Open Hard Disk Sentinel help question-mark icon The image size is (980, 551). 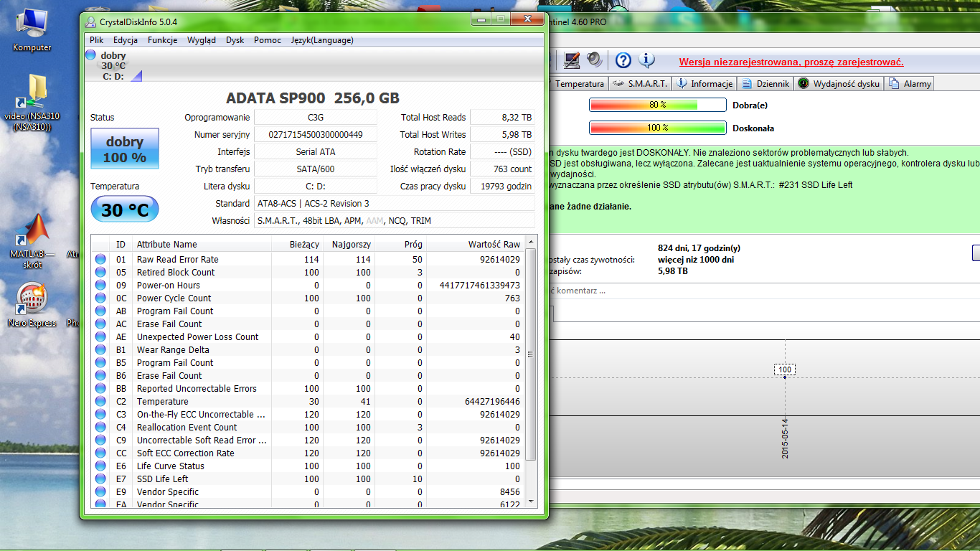(x=623, y=60)
